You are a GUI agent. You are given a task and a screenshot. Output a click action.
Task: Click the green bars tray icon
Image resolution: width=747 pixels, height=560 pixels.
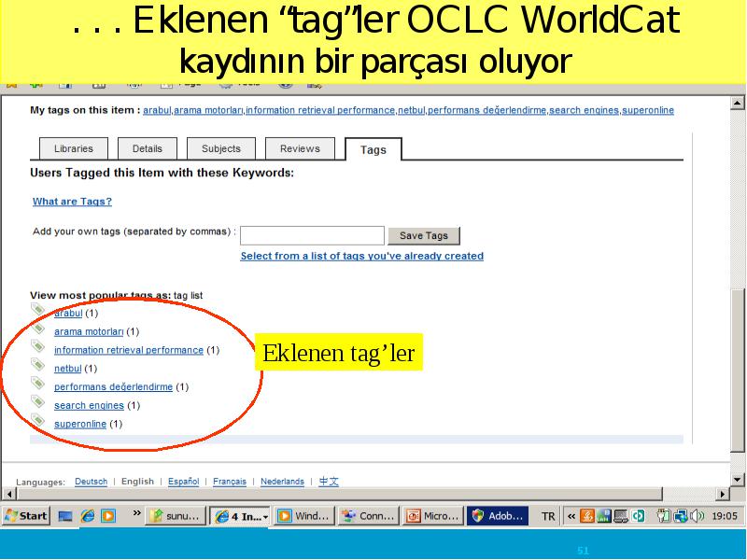pos(603,516)
